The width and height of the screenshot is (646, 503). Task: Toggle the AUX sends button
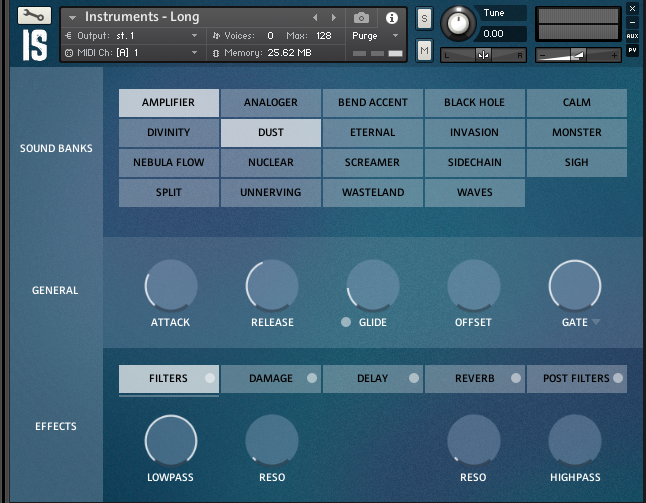632,36
